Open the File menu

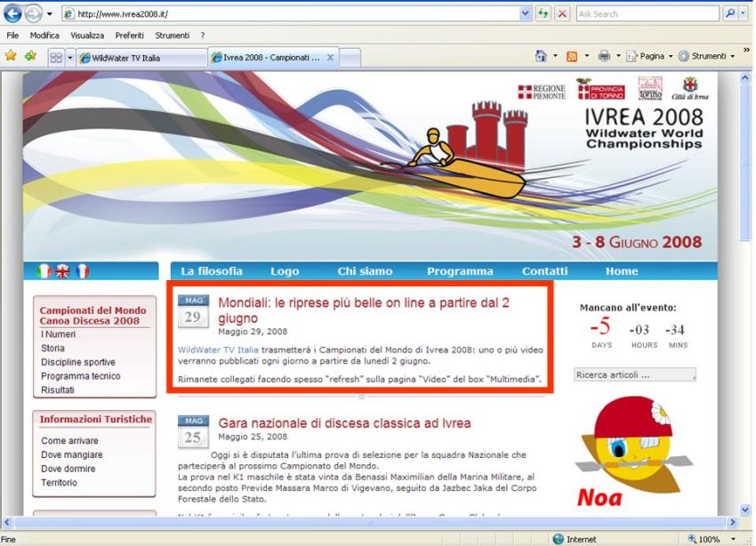point(12,36)
